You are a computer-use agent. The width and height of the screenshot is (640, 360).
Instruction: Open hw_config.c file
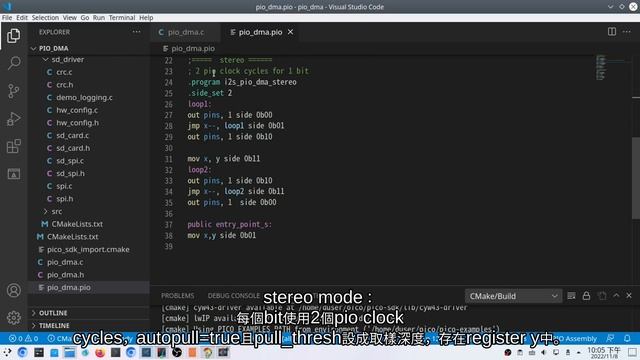pos(77,110)
